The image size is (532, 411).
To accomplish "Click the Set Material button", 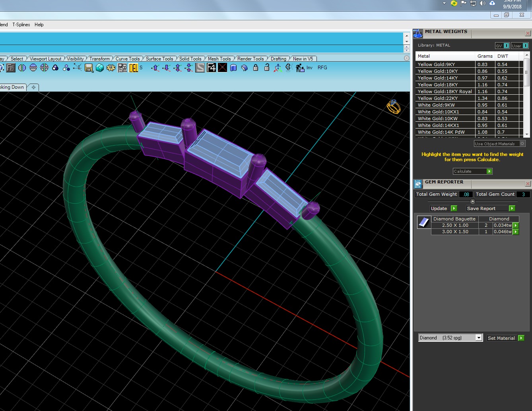I will pyautogui.click(x=506, y=338).
